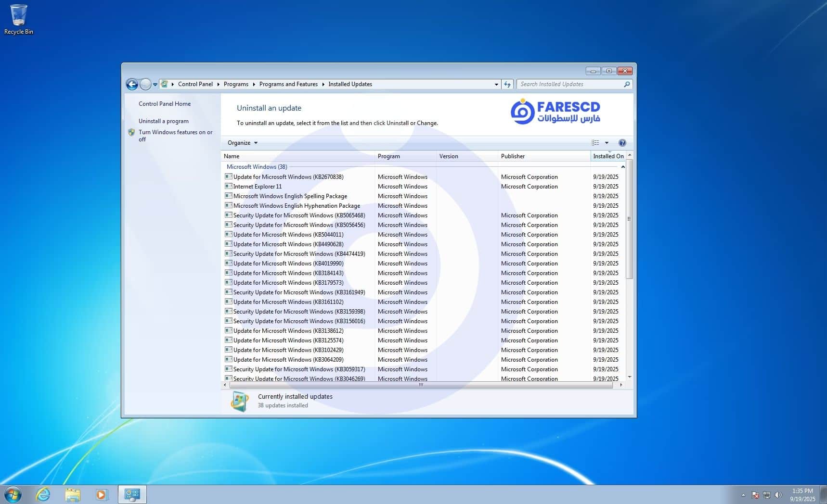Sort by the Version column header
Image resolution: width=827 pixels, height=504 pixels.
tap(467, 156)
